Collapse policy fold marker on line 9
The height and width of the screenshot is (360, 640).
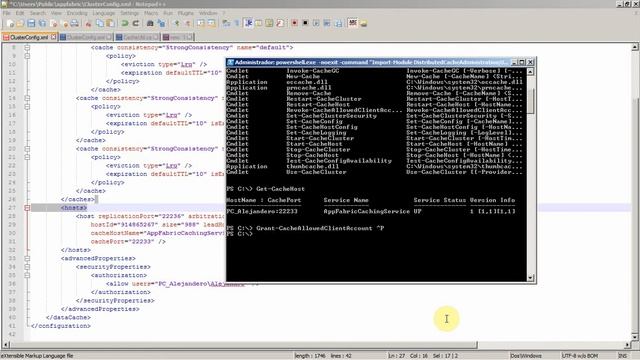pyautogui.click(x=27, y=56)
